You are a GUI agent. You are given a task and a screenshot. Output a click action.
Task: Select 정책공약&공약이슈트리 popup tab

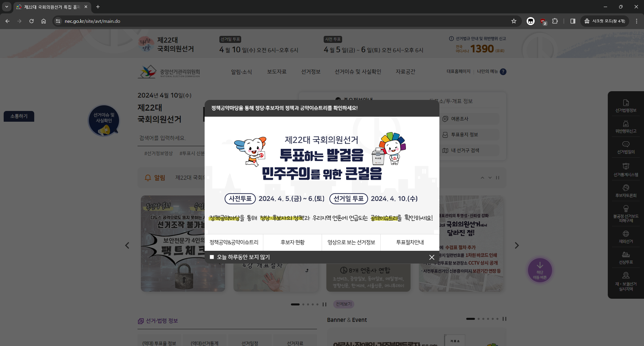pyautogui.click(x=234, y=242)
